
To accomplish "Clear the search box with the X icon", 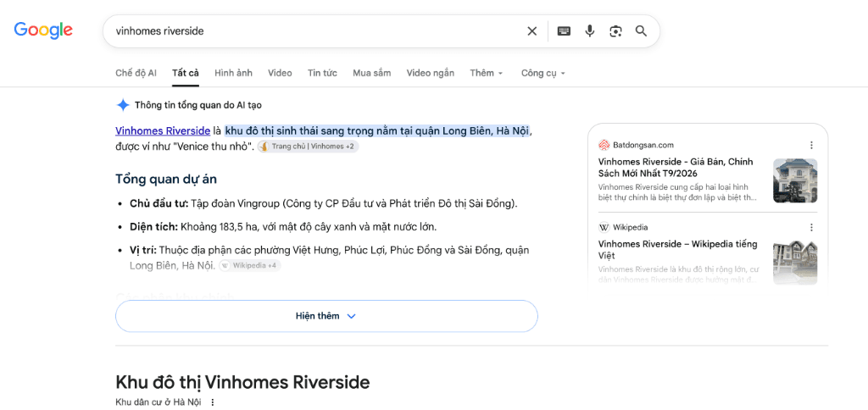I will 532,31.
